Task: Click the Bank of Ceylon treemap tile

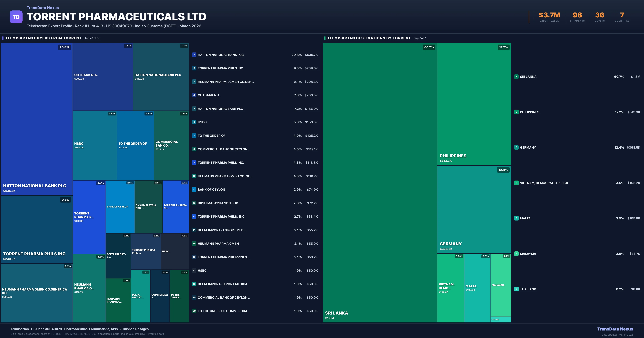Action: (x=120, y=207)
